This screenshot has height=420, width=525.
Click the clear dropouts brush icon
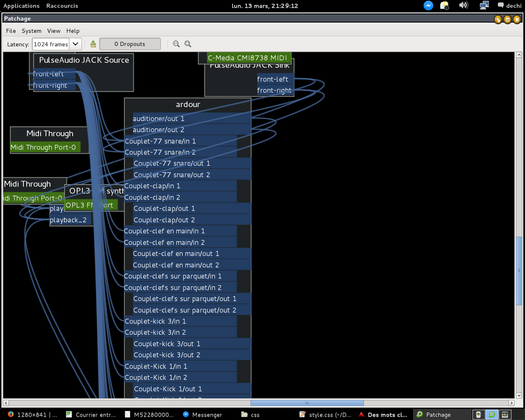(93, 44)
